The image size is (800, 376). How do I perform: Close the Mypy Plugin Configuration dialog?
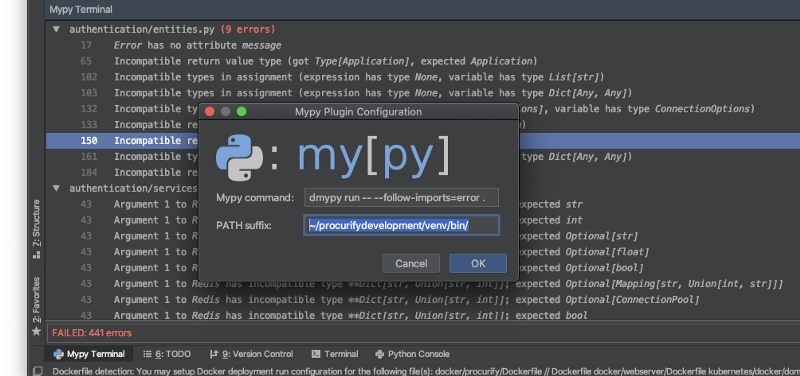[x=209, y=111]
